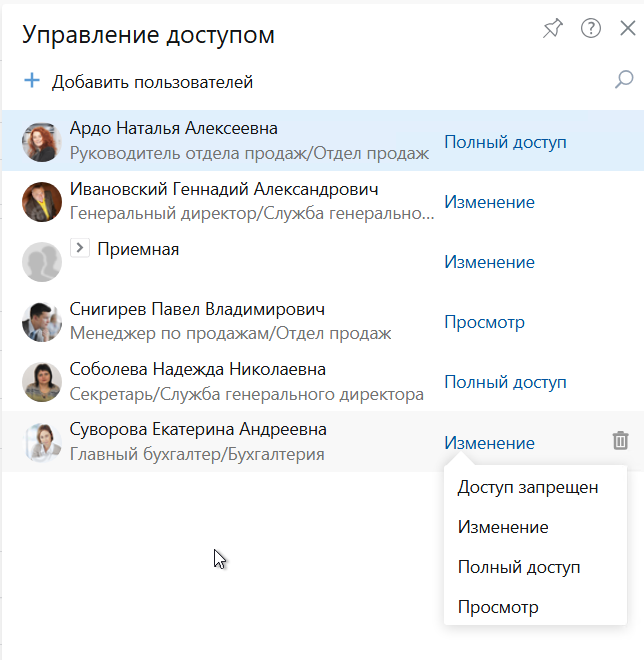The height and width of the screenshot is (660, 644).
Task: Select 'Просмотр' in the dropdown list
Action: pyautogui.click(x=498, y=607)
